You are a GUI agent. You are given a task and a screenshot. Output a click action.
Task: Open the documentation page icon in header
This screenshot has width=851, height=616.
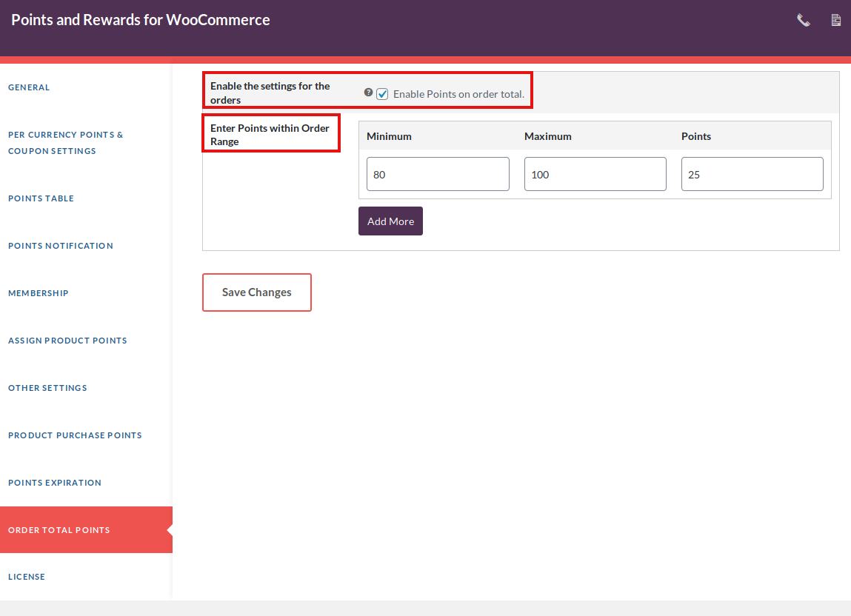(835, 21)
